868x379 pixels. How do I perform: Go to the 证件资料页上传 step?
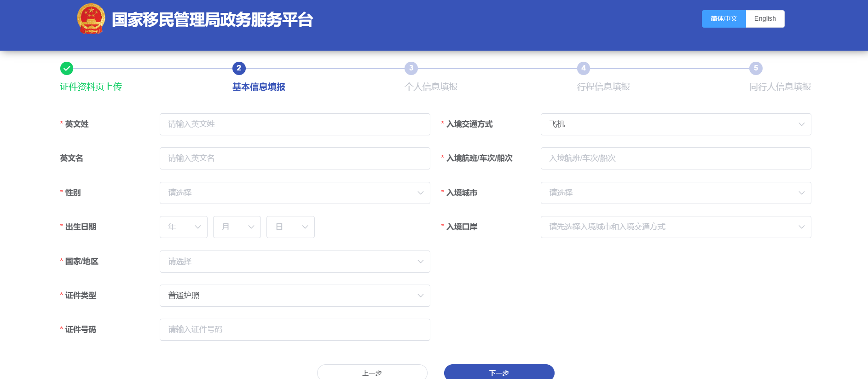[x=91, y=87]
